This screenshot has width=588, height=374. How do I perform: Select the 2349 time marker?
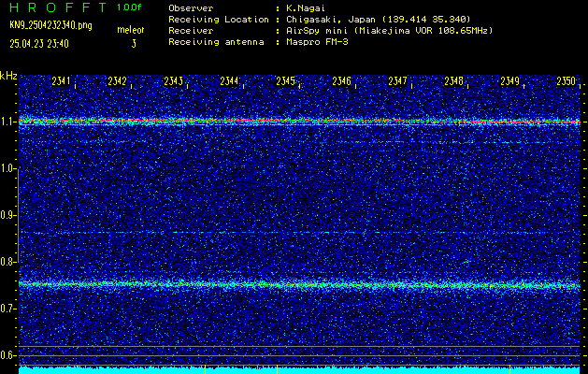[509, 81]
